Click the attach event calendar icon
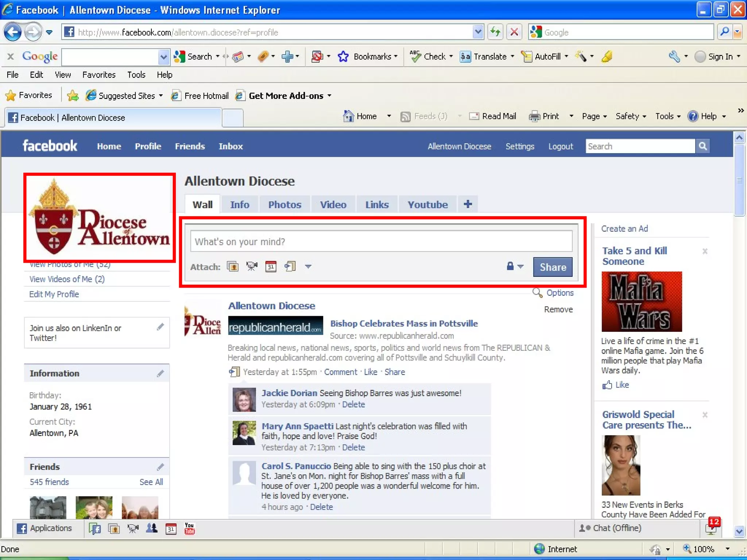Screen dimensions: 747x560 tap(271, 267)
